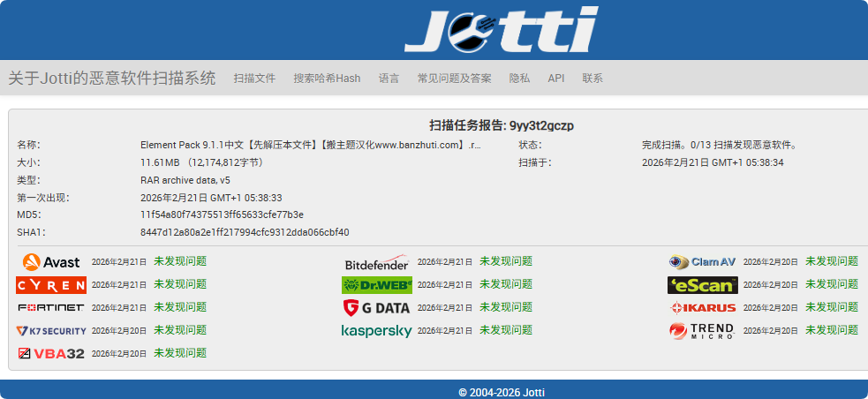Image resolution: width=868 pixels, height=399 pixels.
Task: Click Trend Micro result 未发现问题
Action: [832, 330]
